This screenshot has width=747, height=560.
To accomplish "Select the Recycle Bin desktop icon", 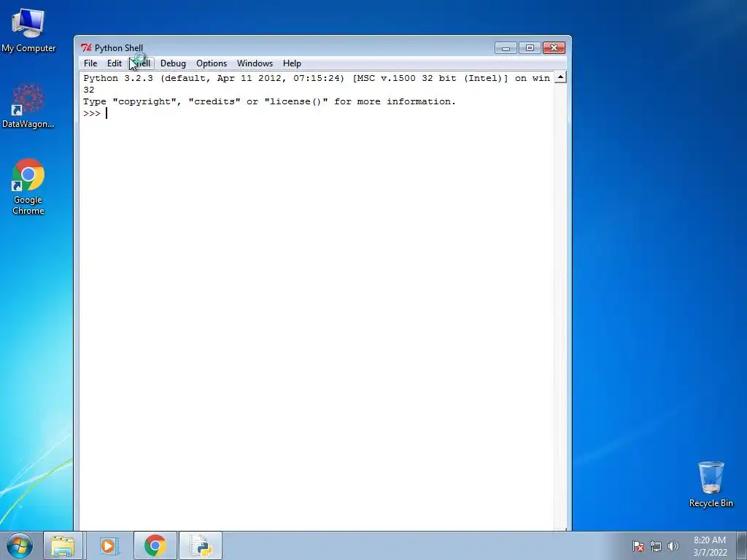I will (x=711, y=484).
